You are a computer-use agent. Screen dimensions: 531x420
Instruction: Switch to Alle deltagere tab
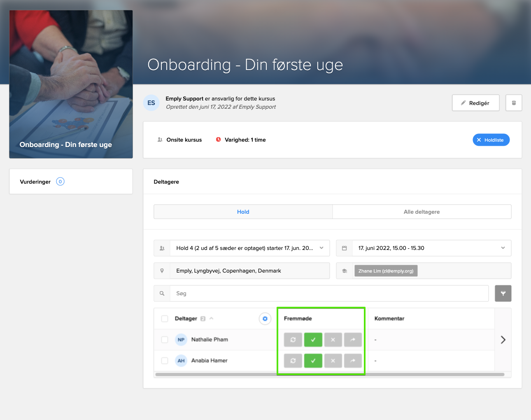[x=422, y=212]
